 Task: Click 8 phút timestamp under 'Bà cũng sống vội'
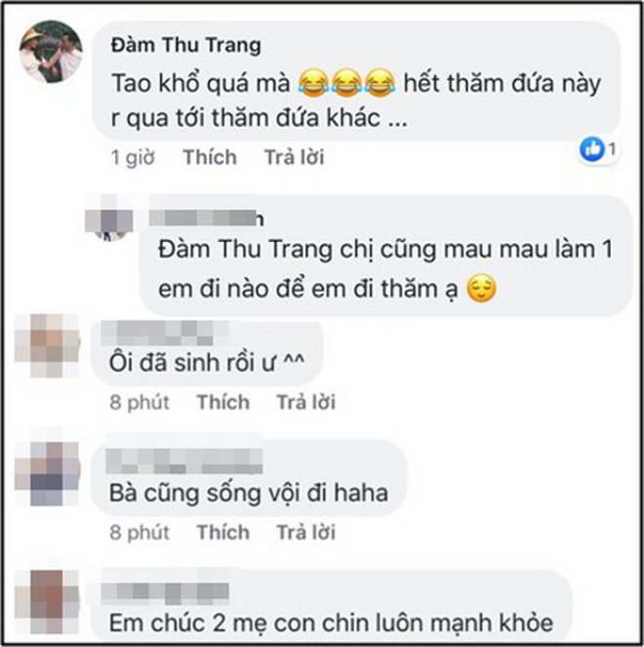point(140,532)
